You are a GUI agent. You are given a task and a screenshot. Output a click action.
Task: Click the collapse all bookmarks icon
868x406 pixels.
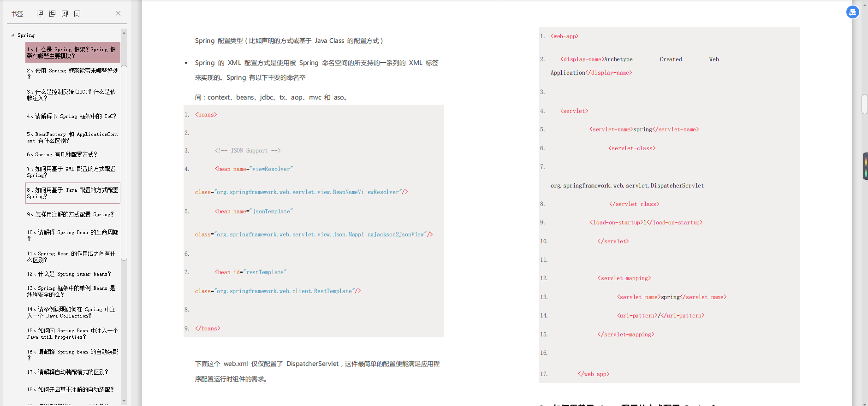(53, 13)
